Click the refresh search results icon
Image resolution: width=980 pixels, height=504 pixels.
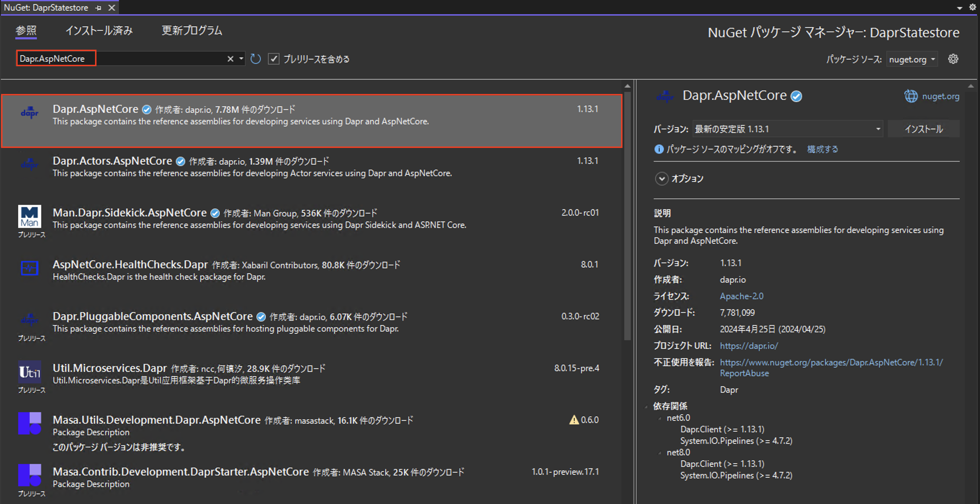[x=256, y=59]
